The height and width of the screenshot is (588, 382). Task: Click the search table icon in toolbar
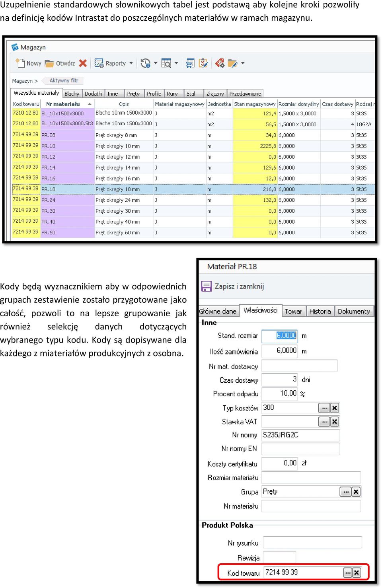click(166, 63)
